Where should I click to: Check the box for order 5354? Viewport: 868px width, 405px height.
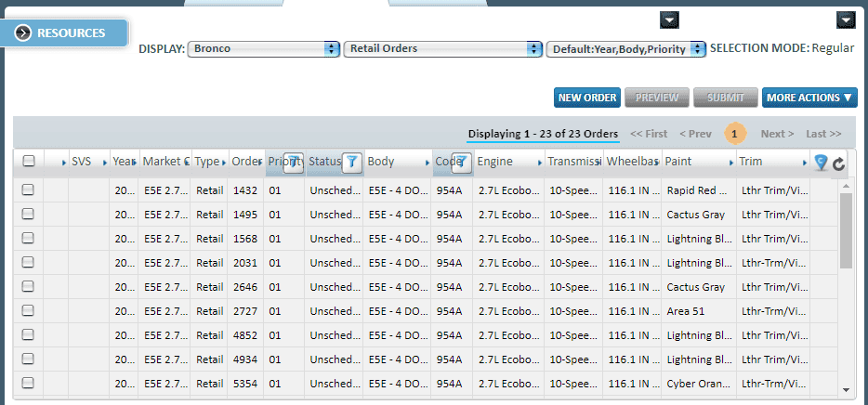click(x=28, y=383)
